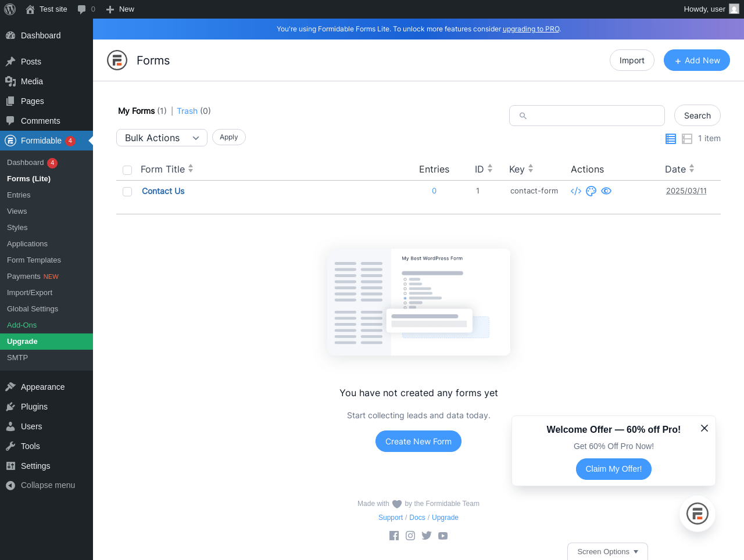Image resolution: width=744 pixels, height=560 pixels.
Task: Open the YouTube icon in the footer
Action: click(x=443, y=536)
